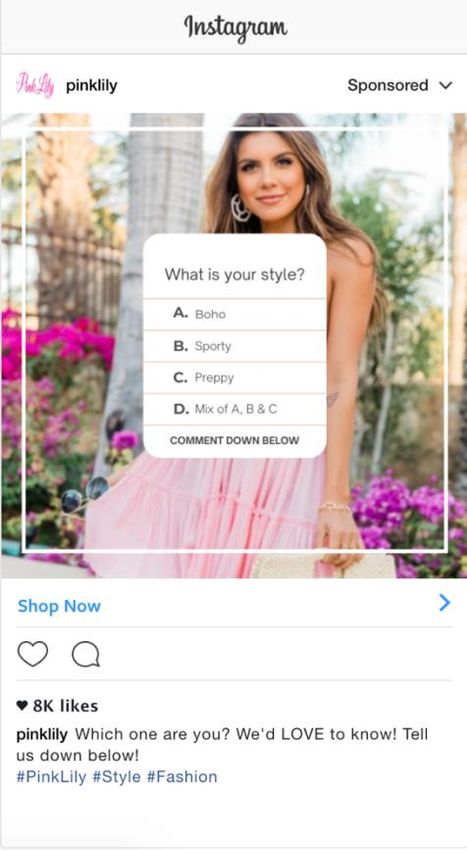Click pinklily username in the caption
This screenshot has width=467, height=850.
coord(42,735)
